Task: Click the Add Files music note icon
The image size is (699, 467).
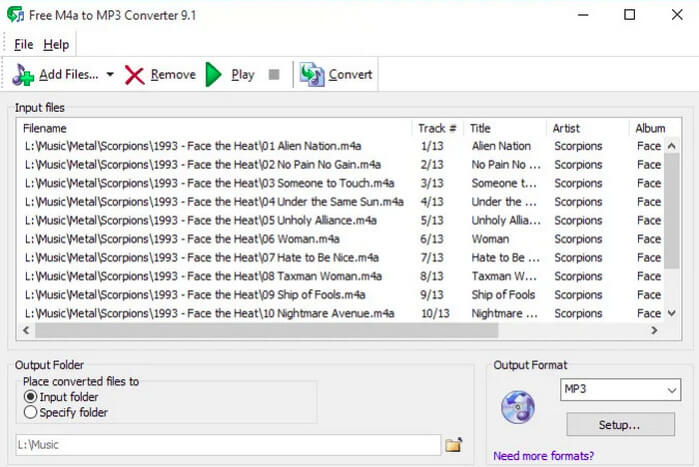Action: pos(22,75)
